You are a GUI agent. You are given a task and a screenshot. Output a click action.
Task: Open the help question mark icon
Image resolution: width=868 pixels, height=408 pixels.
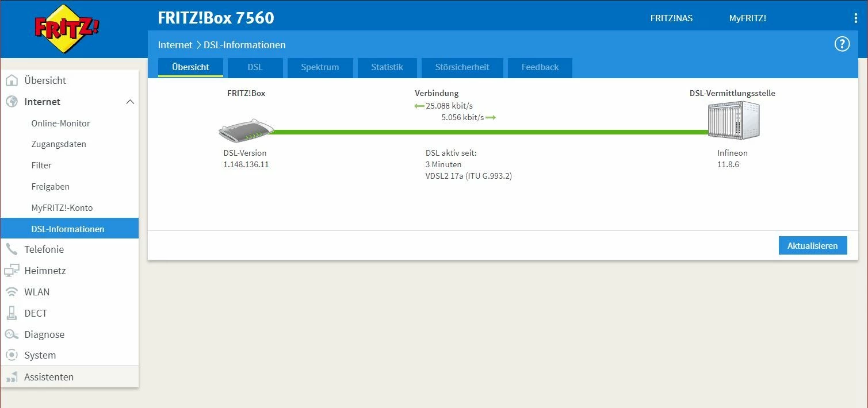842,44
